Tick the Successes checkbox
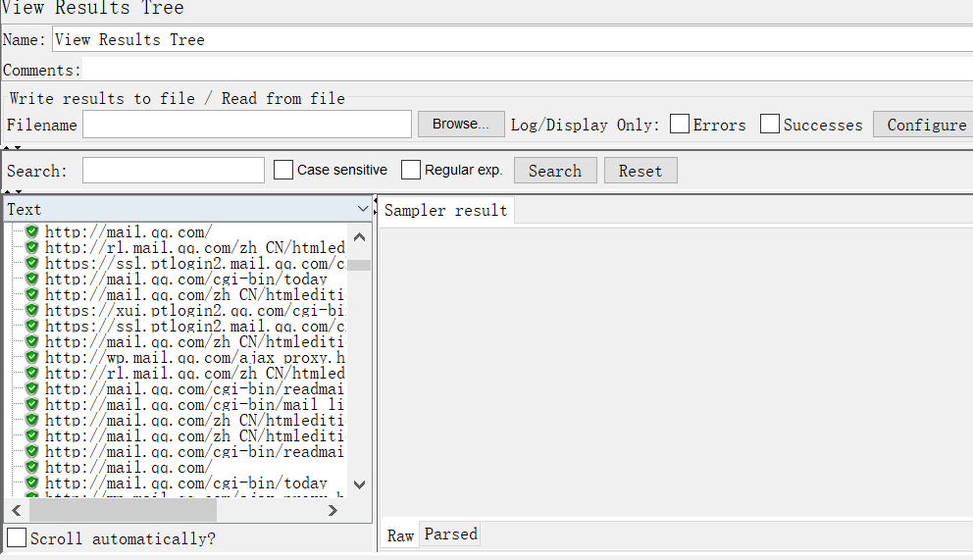This screenshot has height=560, width=973. (770, 125)
